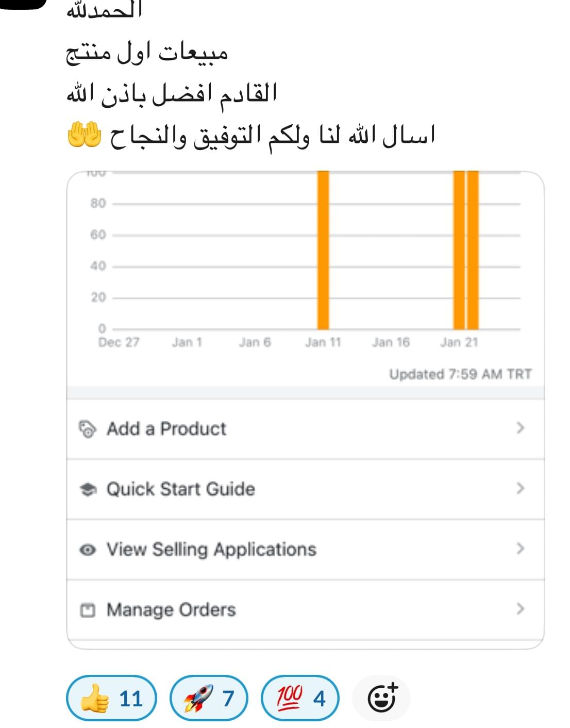Toggle the thumbs up reaction

click(111, 699)
